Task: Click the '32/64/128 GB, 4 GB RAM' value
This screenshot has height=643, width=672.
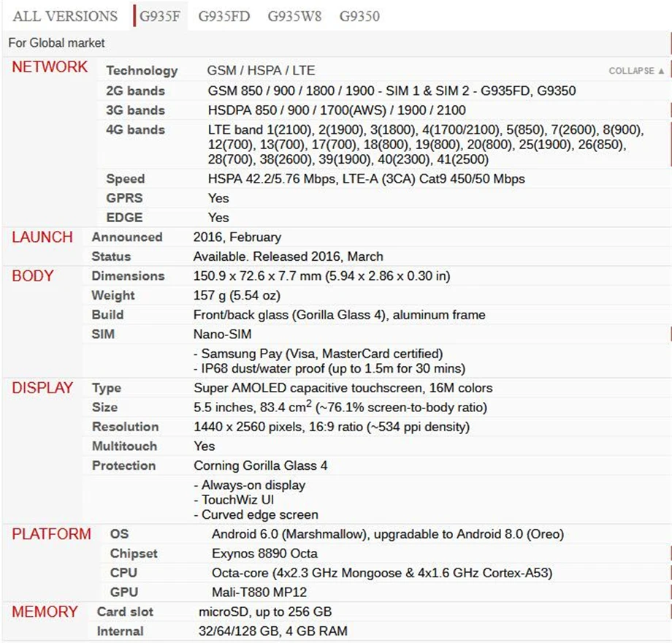Action: [273, 631]
